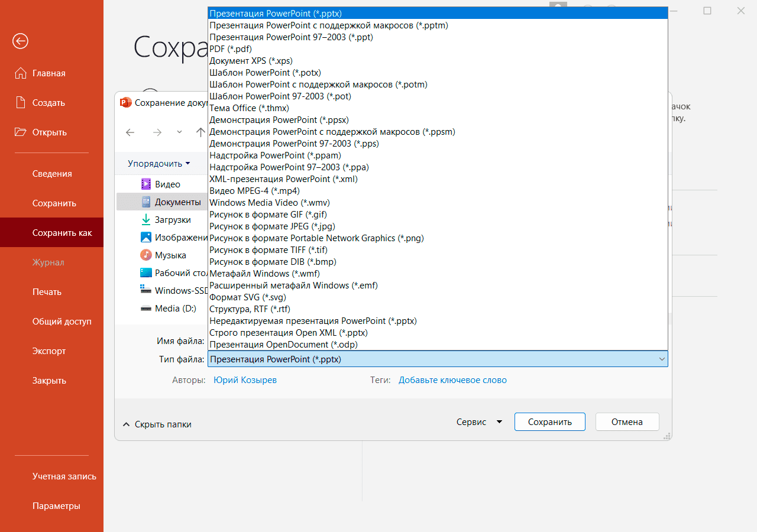The width and height of the screenshot is (757, 532).
Task: Choose Видео MPEG-4 (*.mp4)
Action: [438, 191]
